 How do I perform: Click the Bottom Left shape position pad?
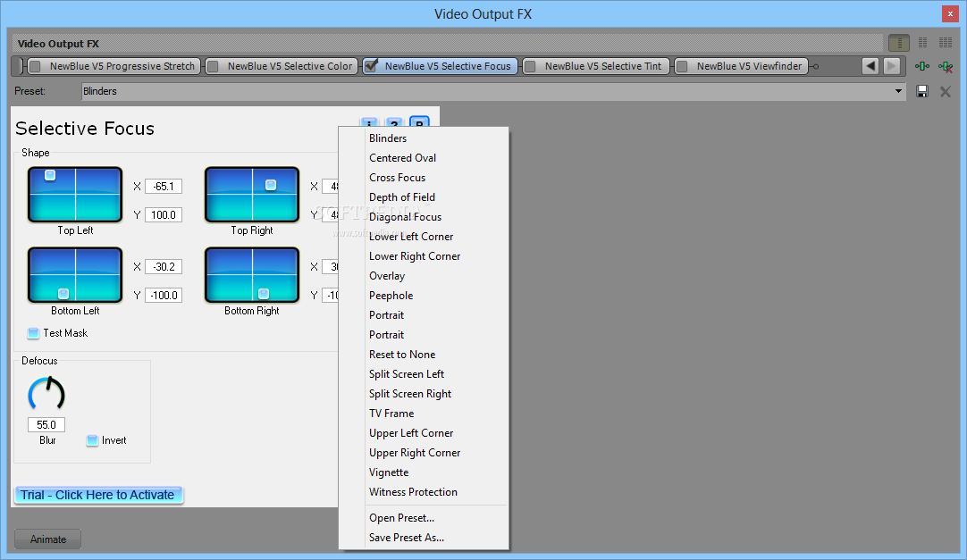75,275
